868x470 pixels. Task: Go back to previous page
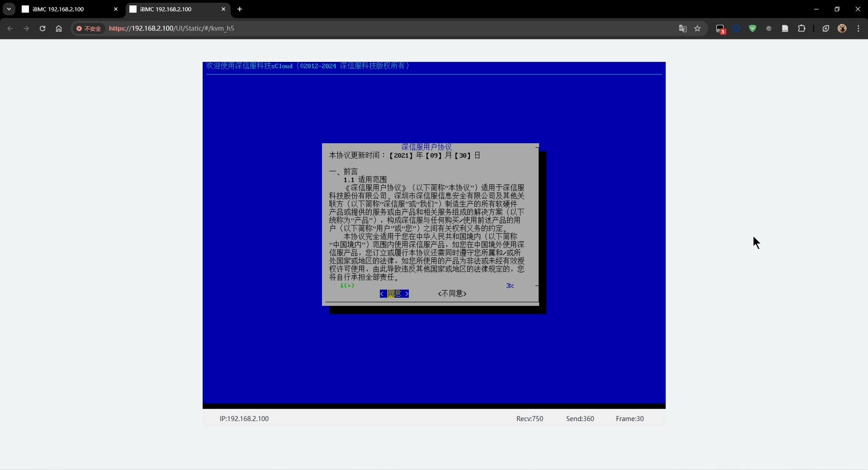point(10,28)
